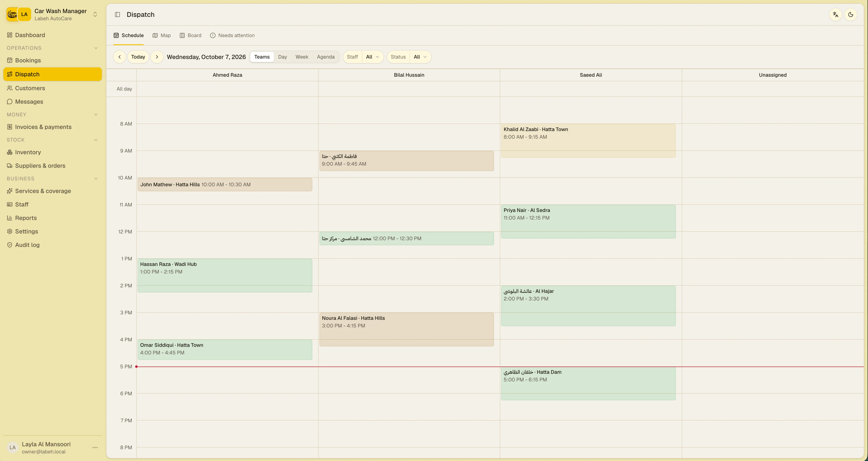Open user menu three dots
This screenshot has width=868, height=461.
tap(95, 448)
